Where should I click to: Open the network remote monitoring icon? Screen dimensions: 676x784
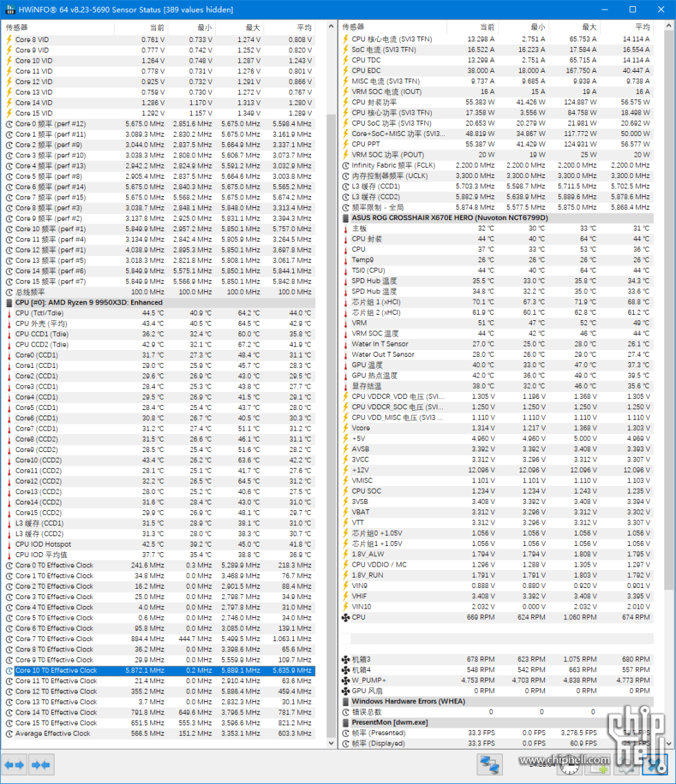coord(489,765)
